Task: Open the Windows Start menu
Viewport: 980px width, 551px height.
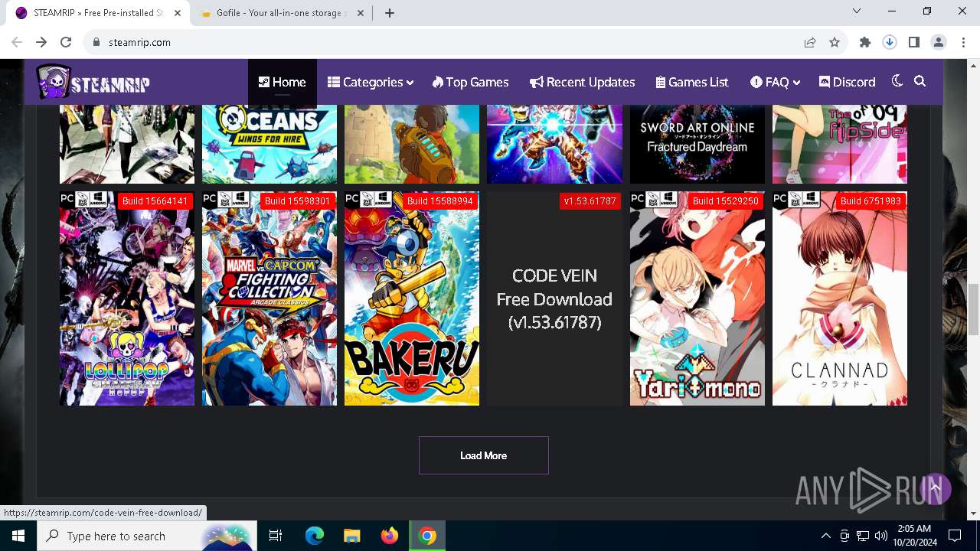Action: pos(18,536)
